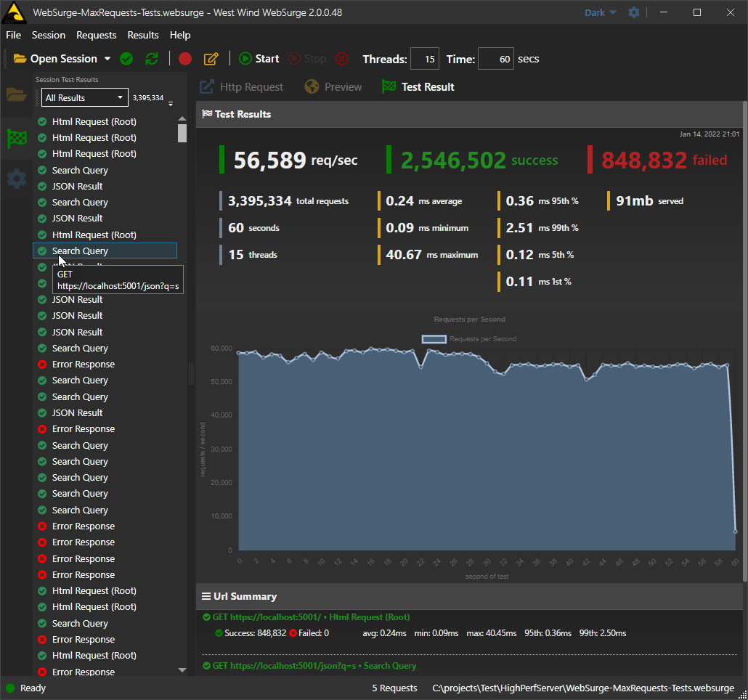Select the first Html Request (Root) result
Viewport: 748px width, 700px height.
click(105, 121)
